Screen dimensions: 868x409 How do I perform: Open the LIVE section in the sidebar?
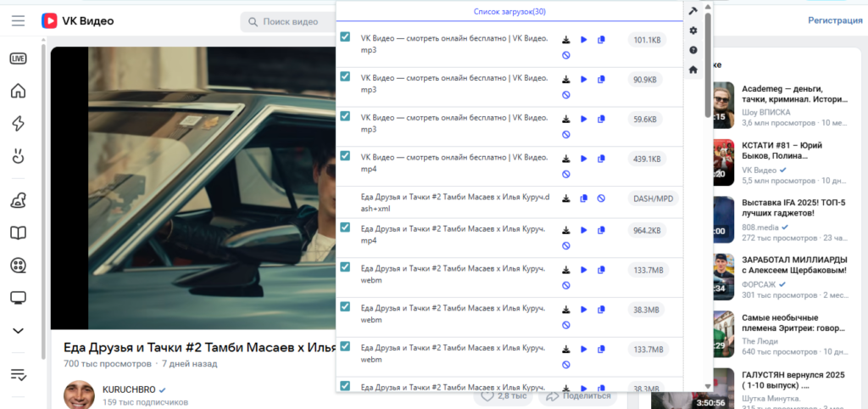pyautogui.click(x=18, y=59)
